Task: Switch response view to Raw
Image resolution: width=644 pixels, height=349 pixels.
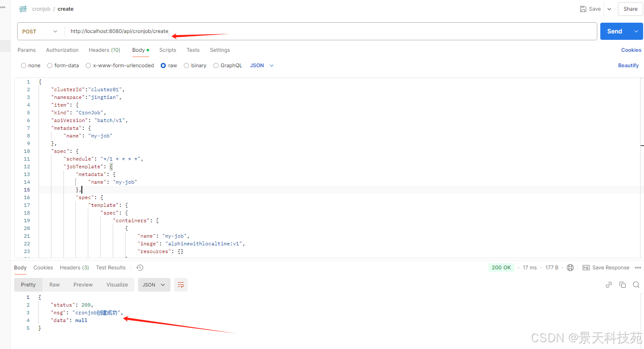Action: [x=54, y=285]
